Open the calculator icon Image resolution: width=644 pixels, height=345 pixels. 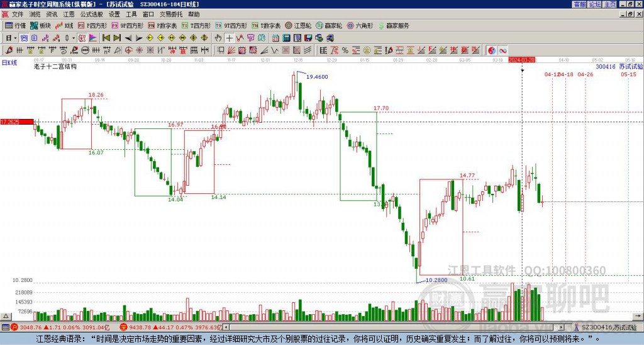[x=286, y=38]
